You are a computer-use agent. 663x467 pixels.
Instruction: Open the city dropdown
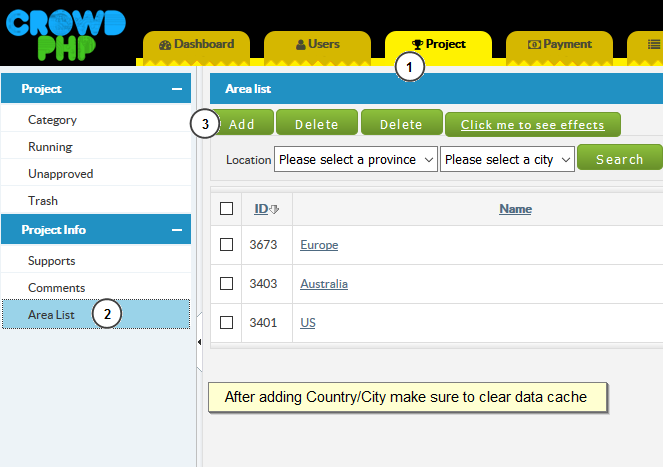[x=507, y=159]
